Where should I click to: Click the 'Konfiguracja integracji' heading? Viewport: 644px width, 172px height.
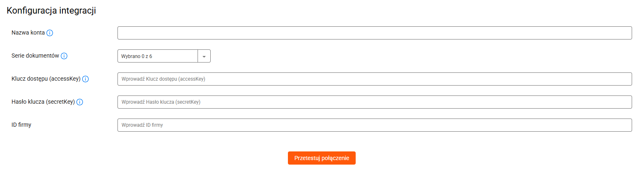pos(51,12)
